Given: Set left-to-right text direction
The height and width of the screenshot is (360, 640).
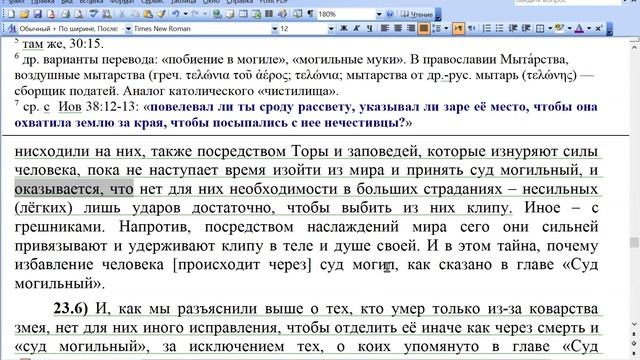Looking at the screenshot, I should (458, 29).
